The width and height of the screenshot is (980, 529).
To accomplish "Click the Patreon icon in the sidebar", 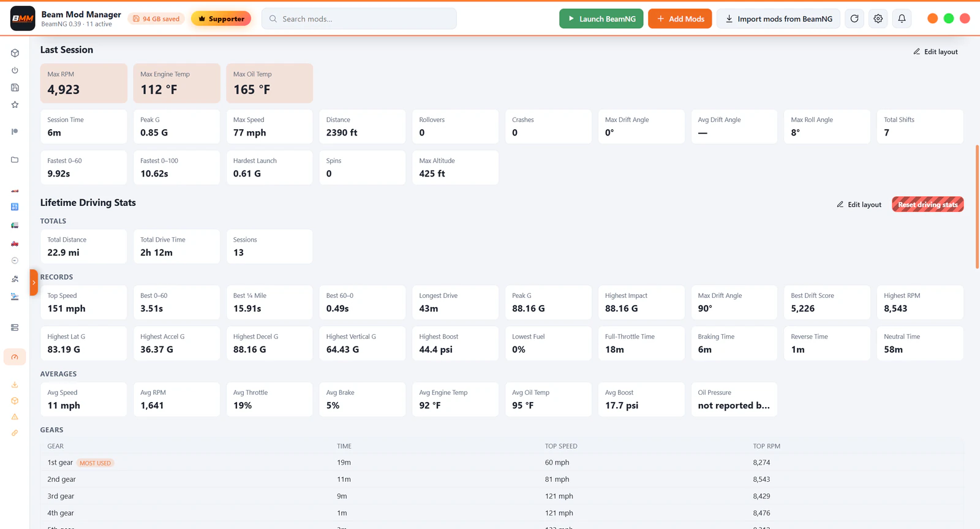I will [15, 131].
